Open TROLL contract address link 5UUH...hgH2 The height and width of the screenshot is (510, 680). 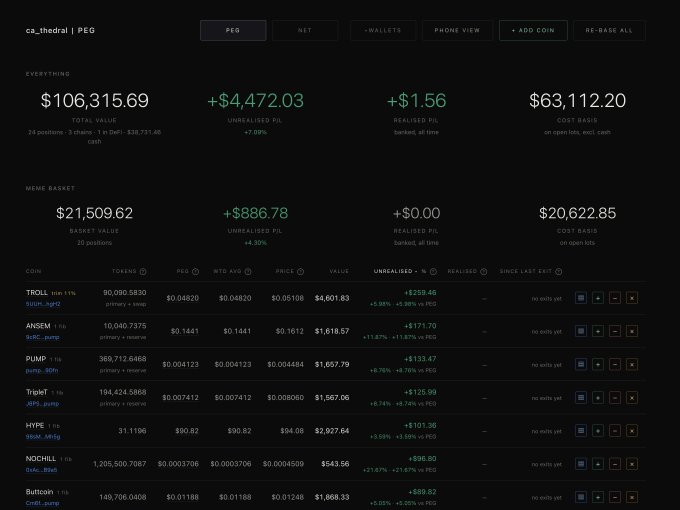point(43,304)
